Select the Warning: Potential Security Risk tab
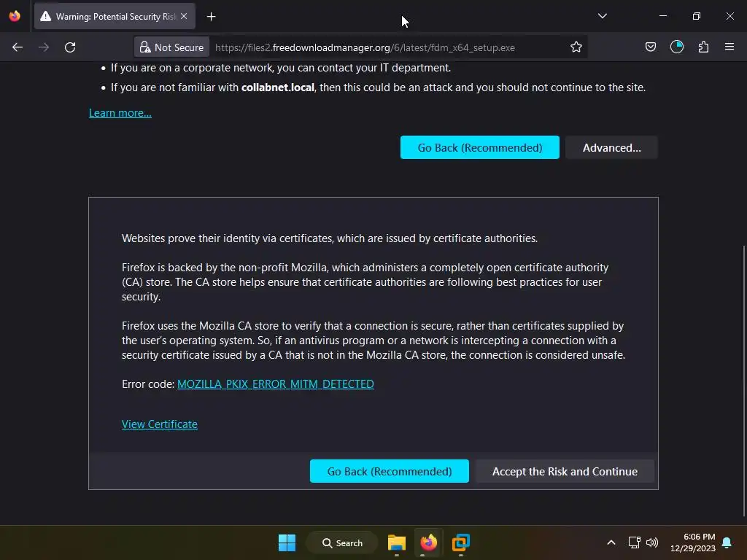 click(x=115, y=16)
